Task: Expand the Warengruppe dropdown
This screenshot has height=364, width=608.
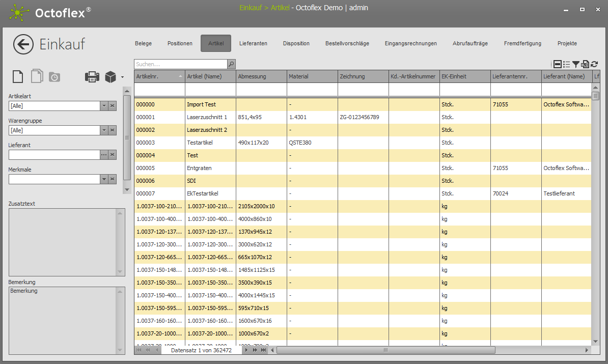Action: pos(104,130)
